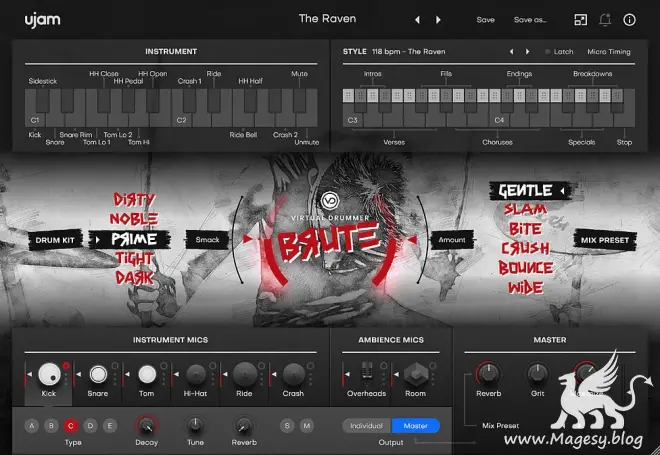Select the Slam mix preset
Image resolution: width=660 pixels, height=455 pixels.
[x=526, y=209]
